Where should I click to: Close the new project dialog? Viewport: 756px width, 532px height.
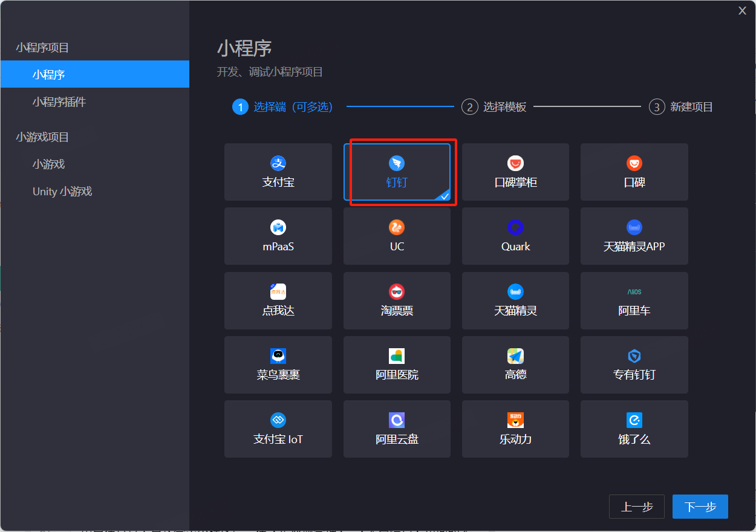742,10
